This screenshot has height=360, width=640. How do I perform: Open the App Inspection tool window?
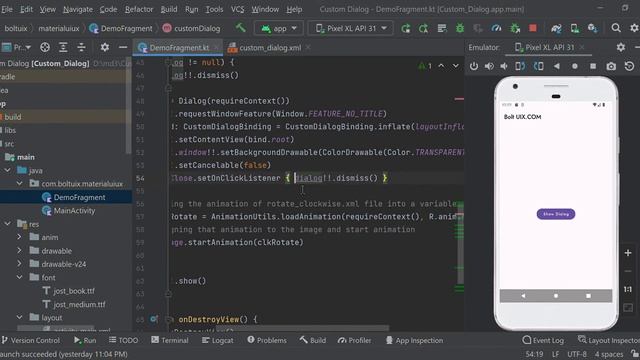click(x=414, y=340)
